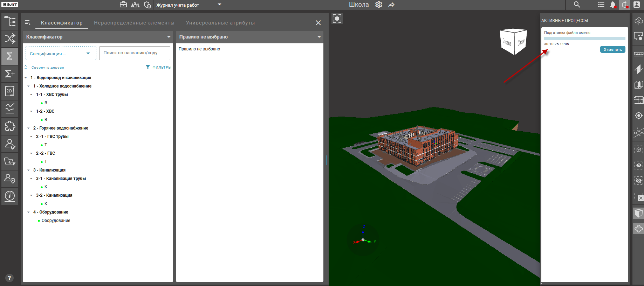Screen dimensions: 644x286
Task: Select the ruler measurement tool
Action: point(638,54)
